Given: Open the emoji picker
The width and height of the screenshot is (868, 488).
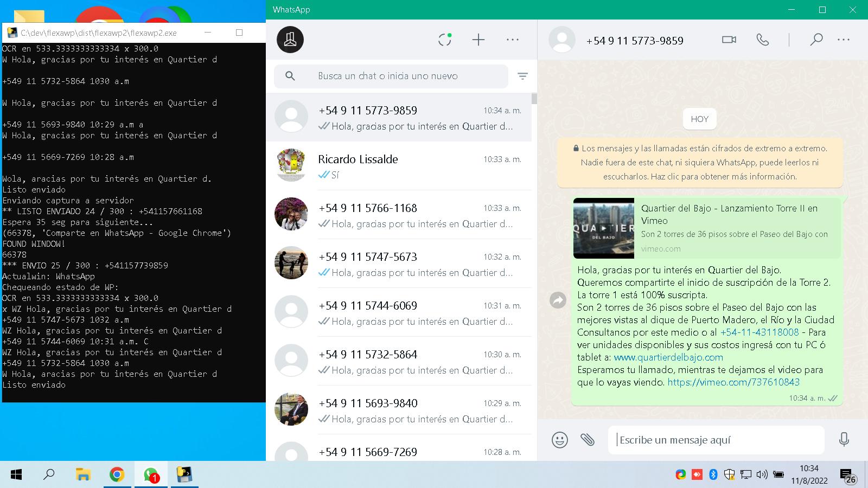Looking at the screenshot, I should point(560,439).
